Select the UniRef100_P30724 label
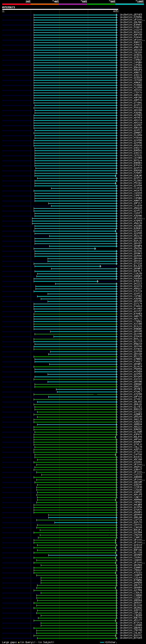Image resolution: width=146 pixels, height=644 pixels. [131, 291]
